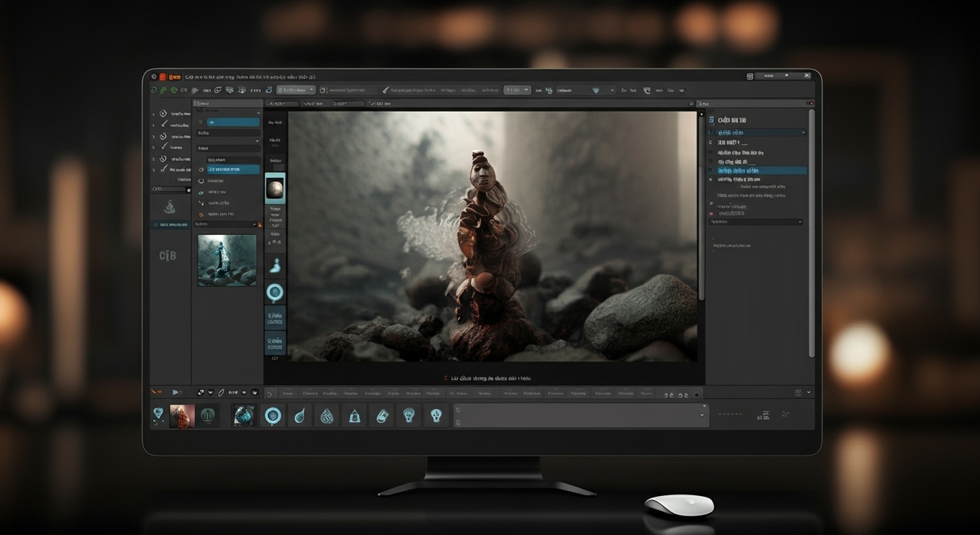Collapse the chevron under the first settings field
980x535 pixels.
[x=258, y=141]
